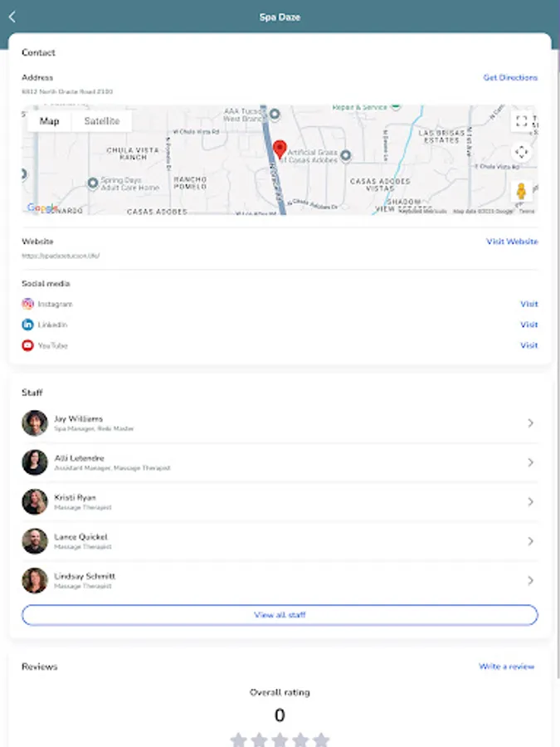This screenshot has height=747, width=560.
Task: Go back using the header arrow
Action: (x=12, y=17)
